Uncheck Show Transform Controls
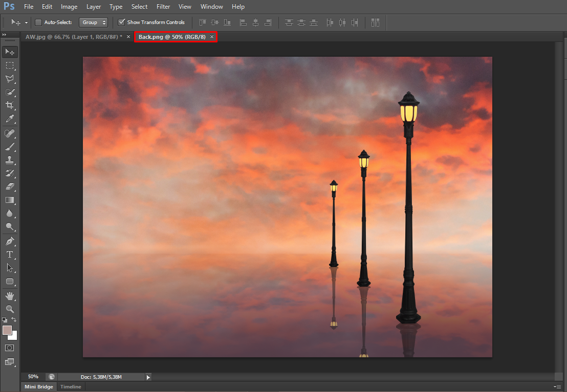 [121, 22]
